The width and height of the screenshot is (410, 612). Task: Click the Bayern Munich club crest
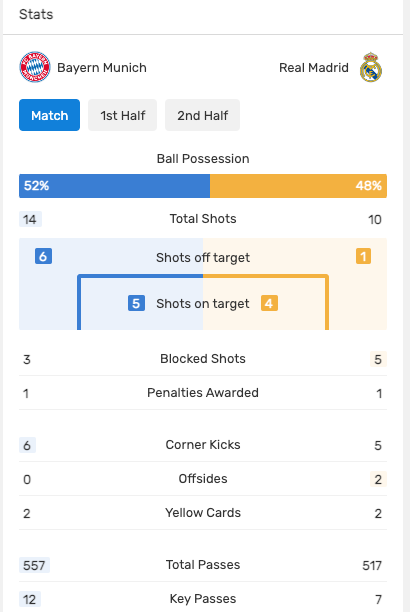point(35,67)
